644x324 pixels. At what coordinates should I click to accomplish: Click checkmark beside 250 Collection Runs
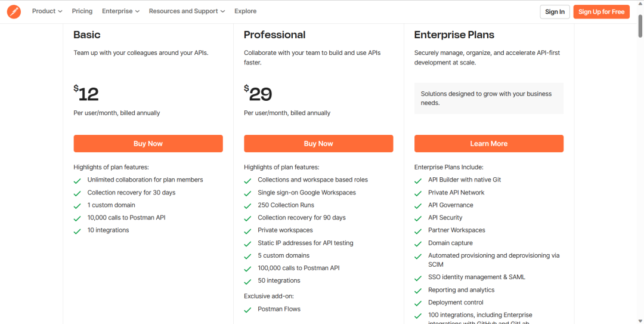(247, 206)
